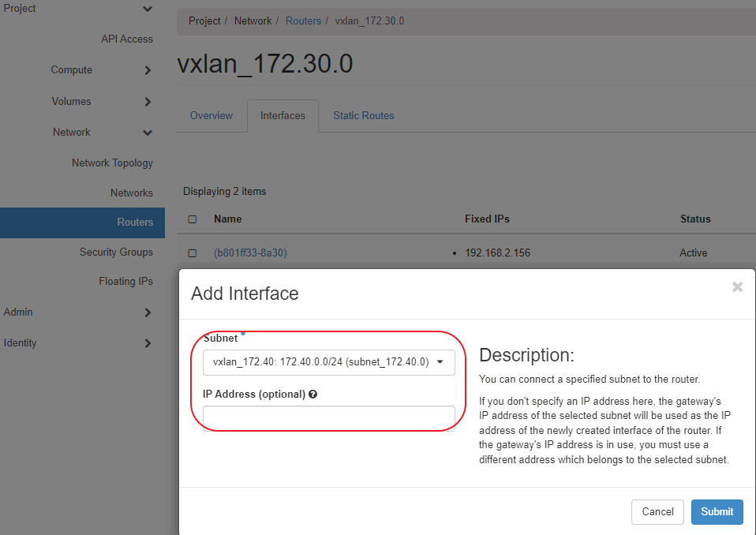Open the Routers breadcrumb link

click(303, 21)
